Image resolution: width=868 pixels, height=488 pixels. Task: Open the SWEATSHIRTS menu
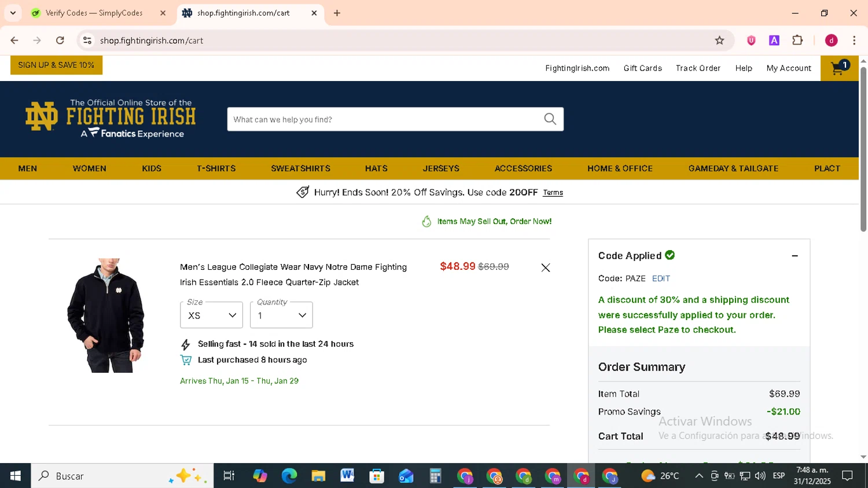pos(300,168)
